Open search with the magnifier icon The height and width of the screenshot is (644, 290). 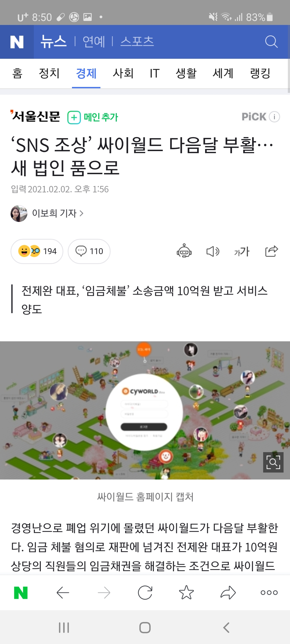[271, 42]
